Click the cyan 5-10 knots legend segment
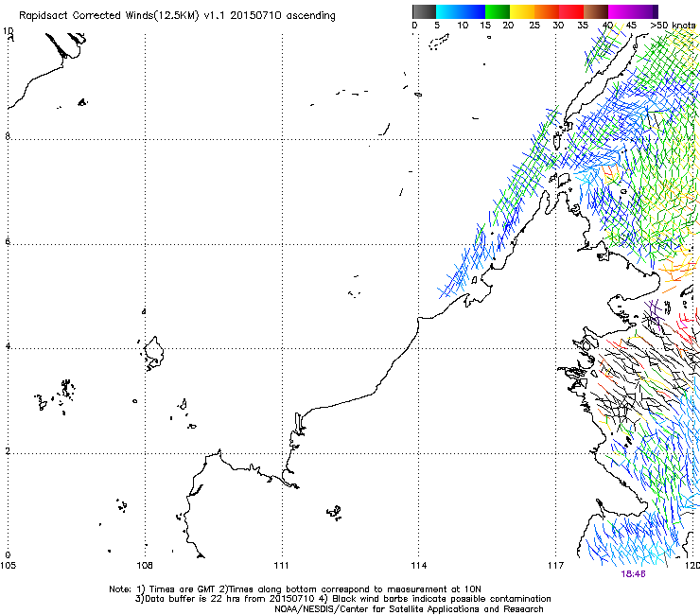Screen dimensions: 700x615 pyautogui.click(x=448, y=11)
